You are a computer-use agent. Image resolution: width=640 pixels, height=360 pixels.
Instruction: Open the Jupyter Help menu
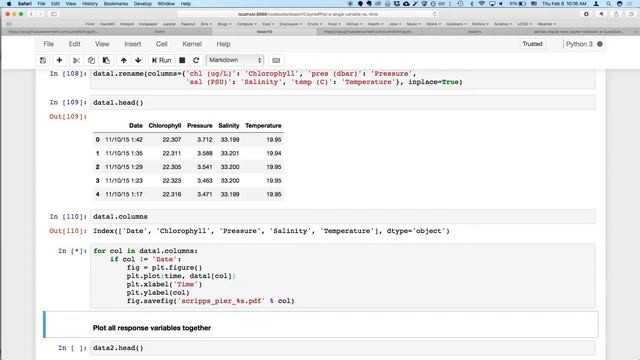tap(223, 44)
